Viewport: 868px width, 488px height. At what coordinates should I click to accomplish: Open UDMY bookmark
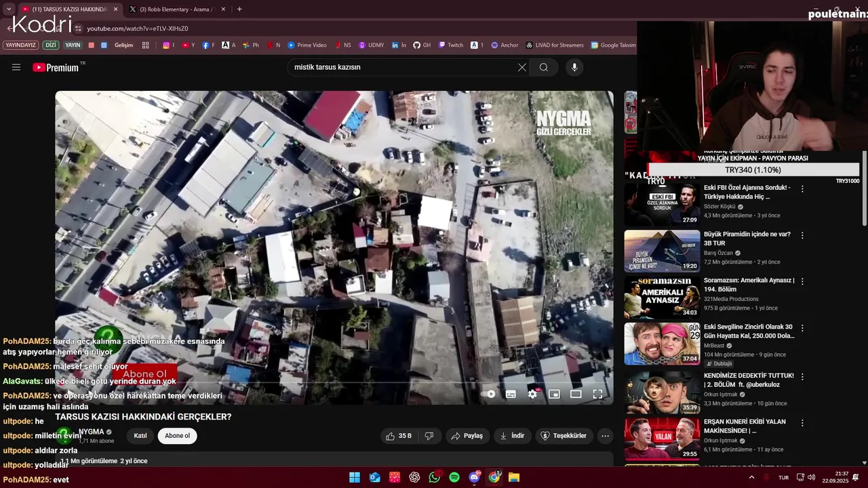tap(371, 45)
